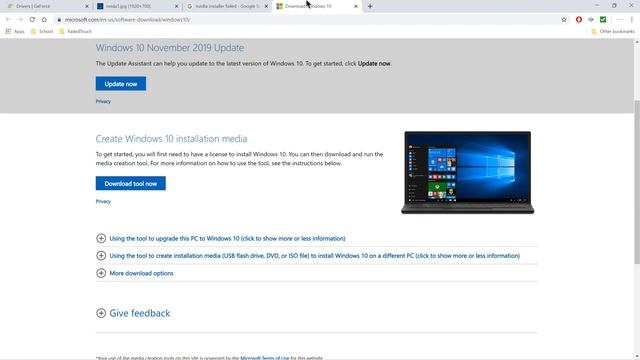The height and width of the screenshot is (360, 640).
Task: Expand More download options
Action: [135, 273]
